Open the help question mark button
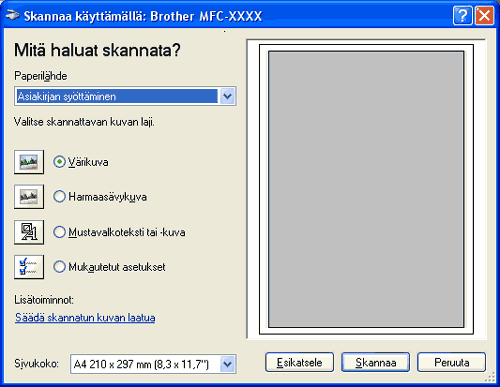Image resolution: width=500 pixels, height=387 pixels. coord(462,16)
